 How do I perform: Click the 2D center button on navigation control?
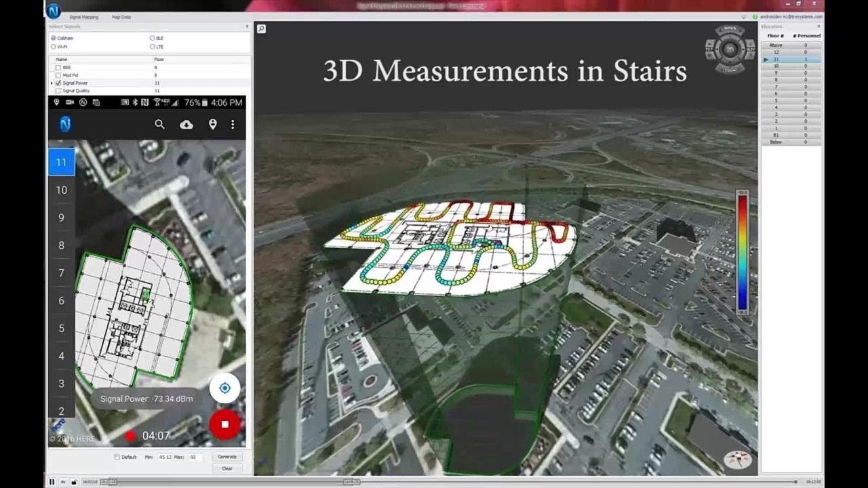[x=730, y=49]
